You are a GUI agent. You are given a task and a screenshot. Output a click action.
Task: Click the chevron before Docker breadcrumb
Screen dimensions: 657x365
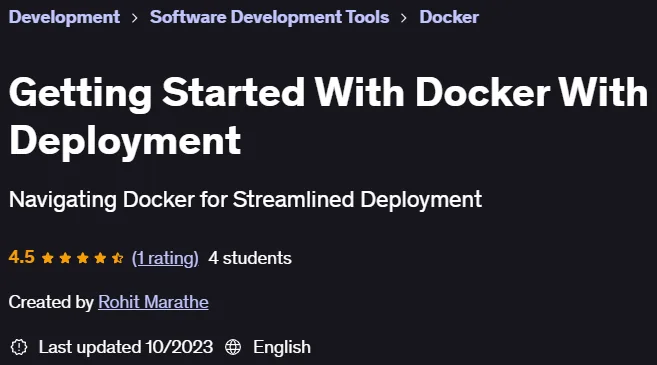pyautogui.click(x=404, y=18)
